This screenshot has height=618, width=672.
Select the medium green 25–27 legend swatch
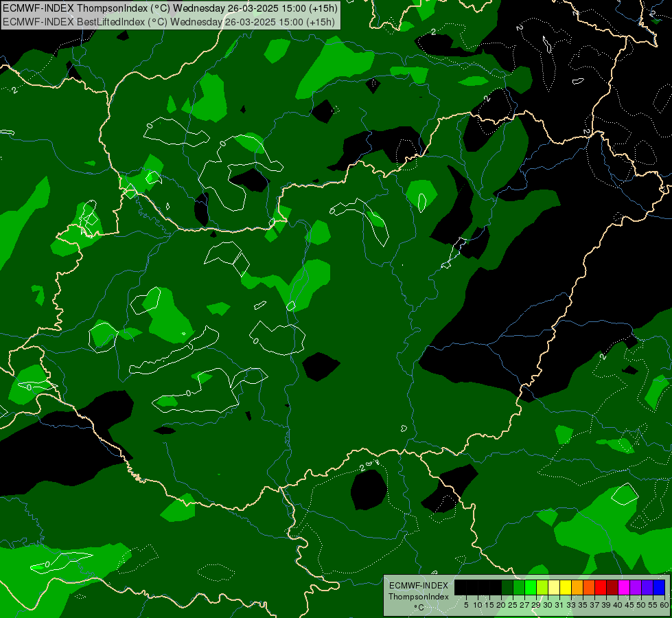[x=519, y=588]
